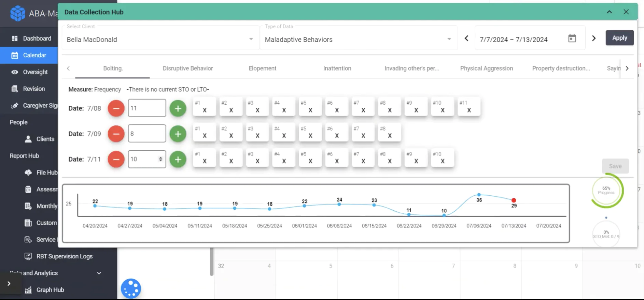
Task: Click the STO Met 0% ring
Action: point(606,234)
